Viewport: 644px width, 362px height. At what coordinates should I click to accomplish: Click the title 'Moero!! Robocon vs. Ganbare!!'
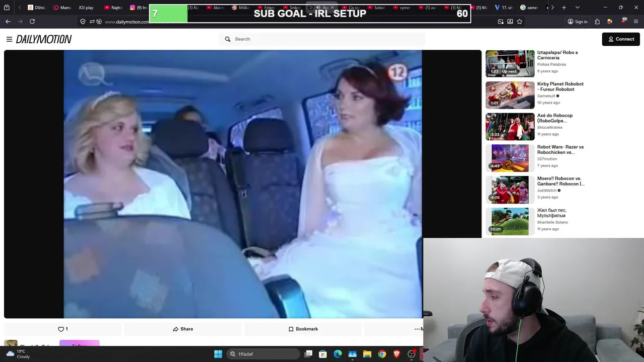click(x=561, y=181)
